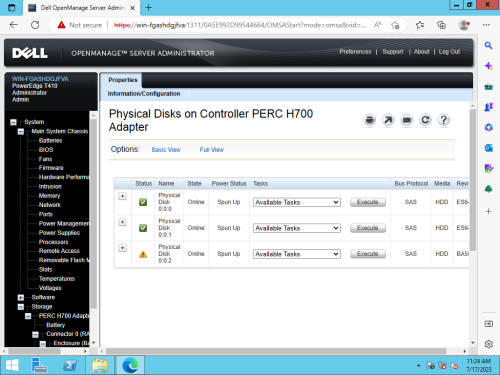500x375 pixels.
Task: Open Available Tasks dropdown for Disk 0:0:0
Action: 297,202
